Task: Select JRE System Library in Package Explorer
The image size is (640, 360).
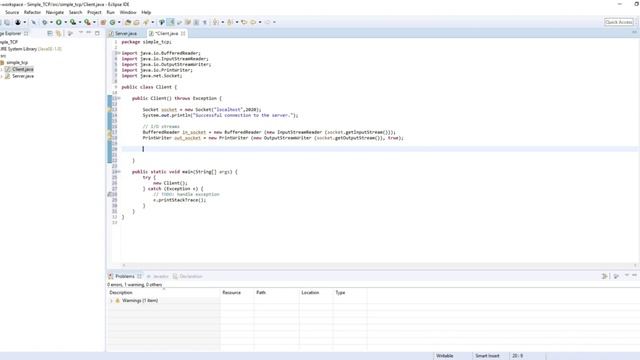Action: coord(31,49)
